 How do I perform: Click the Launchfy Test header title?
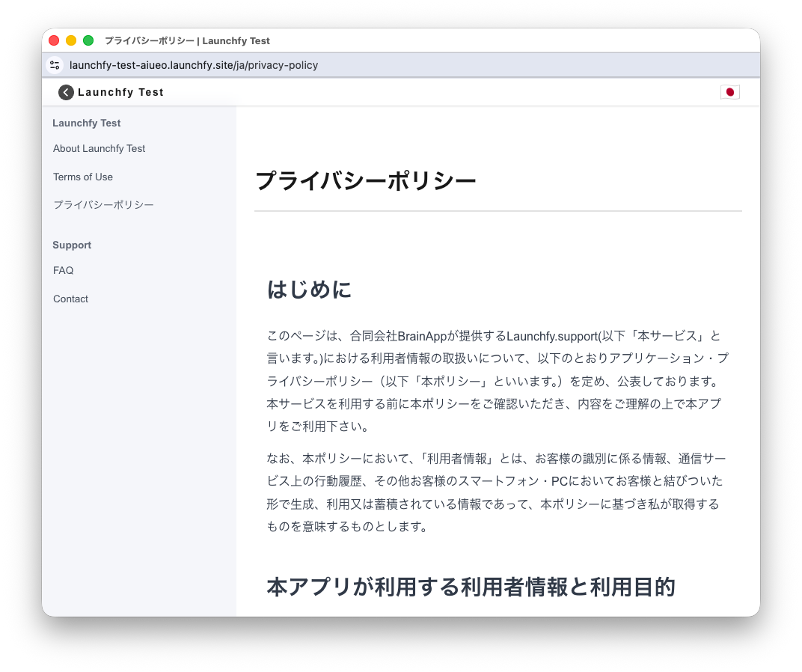tap(120, 92)
